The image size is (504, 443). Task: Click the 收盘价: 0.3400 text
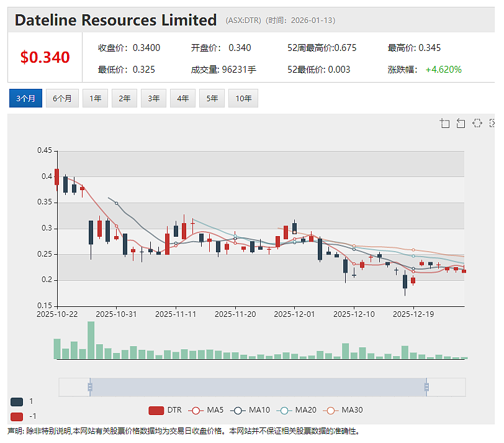click(x=129, y=48)
